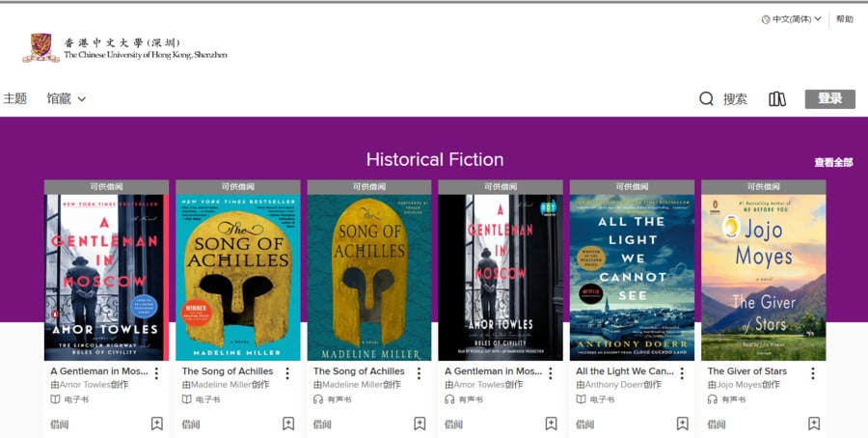Bookmark A Gentleman in Moscow audiobook to wish list

(x=551, y=424)
